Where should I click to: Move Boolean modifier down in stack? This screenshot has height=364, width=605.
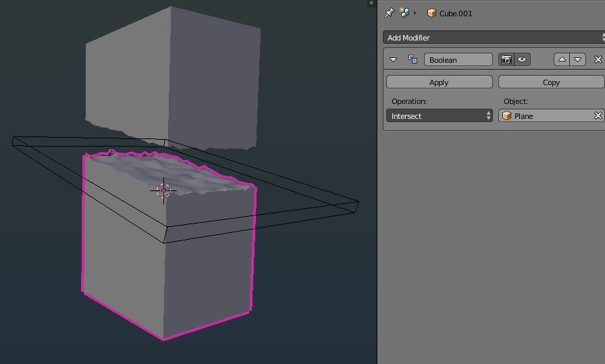(577, 59)
